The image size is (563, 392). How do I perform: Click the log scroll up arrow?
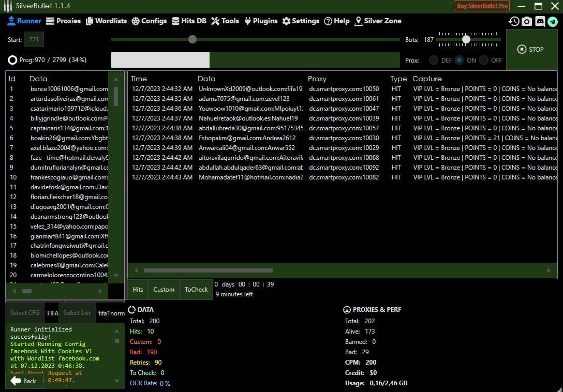(117, 331)
